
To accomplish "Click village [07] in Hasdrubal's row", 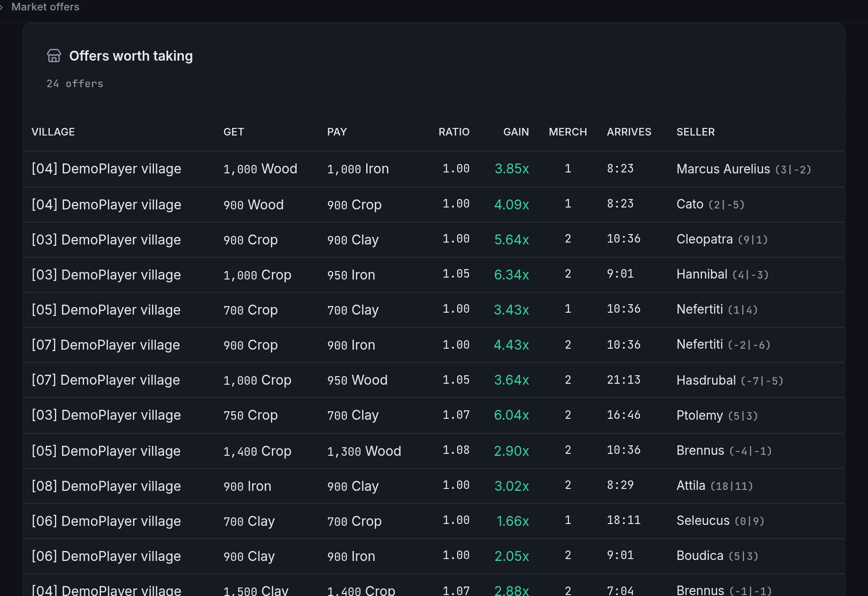I will pyautogui.click(x=106, y=380).
